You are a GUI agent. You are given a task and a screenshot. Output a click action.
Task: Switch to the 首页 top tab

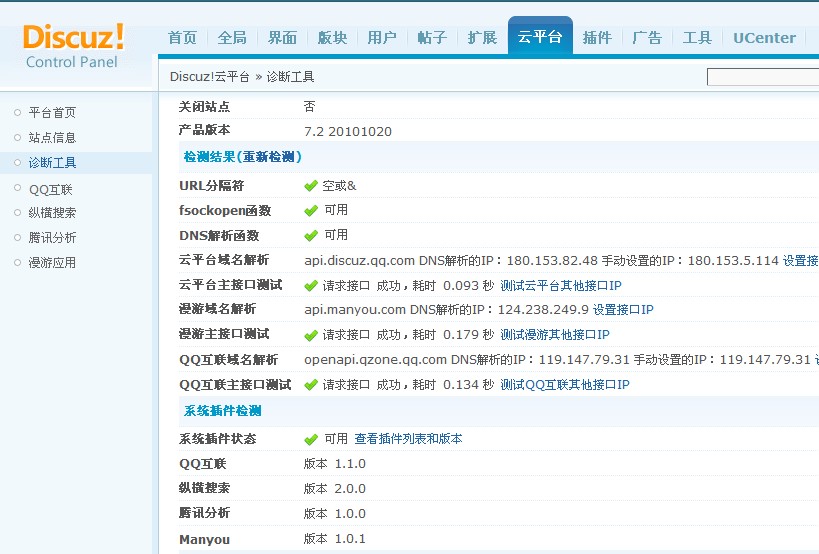tap(182, 38)
